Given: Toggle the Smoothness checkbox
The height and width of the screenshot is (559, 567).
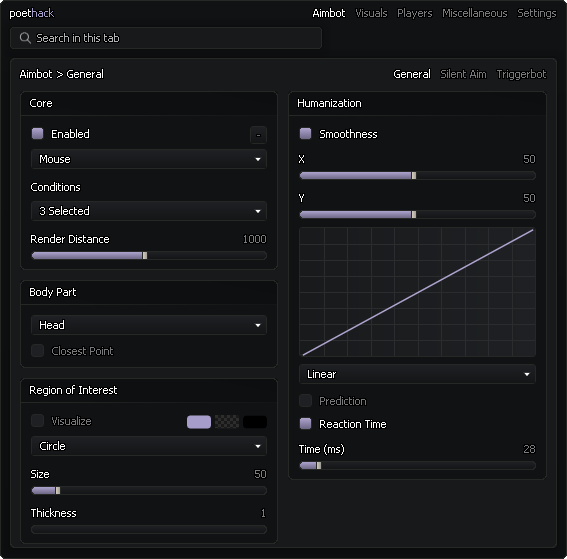Looking at the screenshot, I should click(x=306, y=134).
